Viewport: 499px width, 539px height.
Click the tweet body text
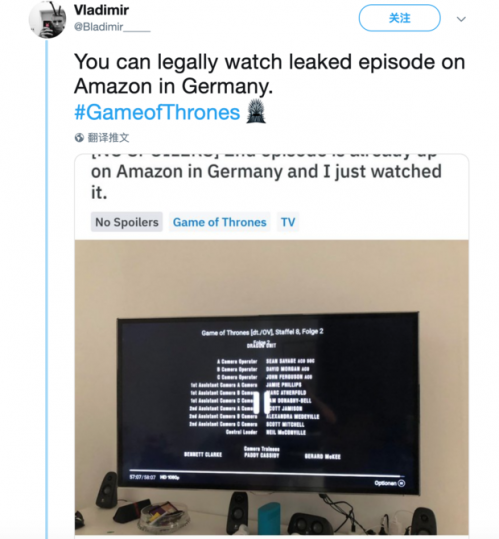coord(269,74)
